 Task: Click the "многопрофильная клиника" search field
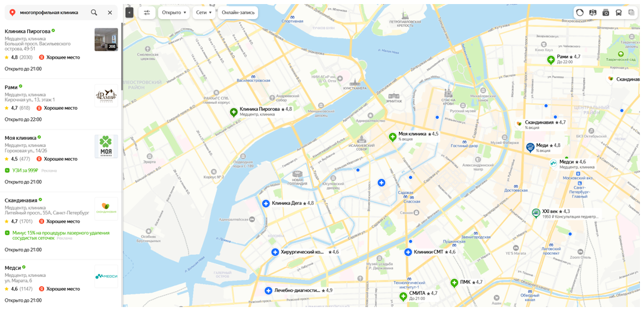(x=49, y=13)
